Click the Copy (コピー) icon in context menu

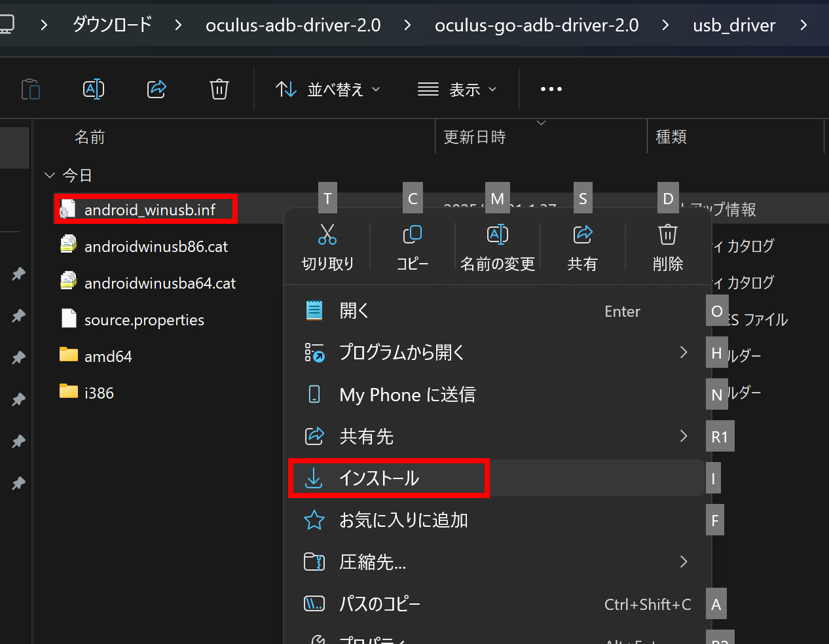click(x=413, y=235)
